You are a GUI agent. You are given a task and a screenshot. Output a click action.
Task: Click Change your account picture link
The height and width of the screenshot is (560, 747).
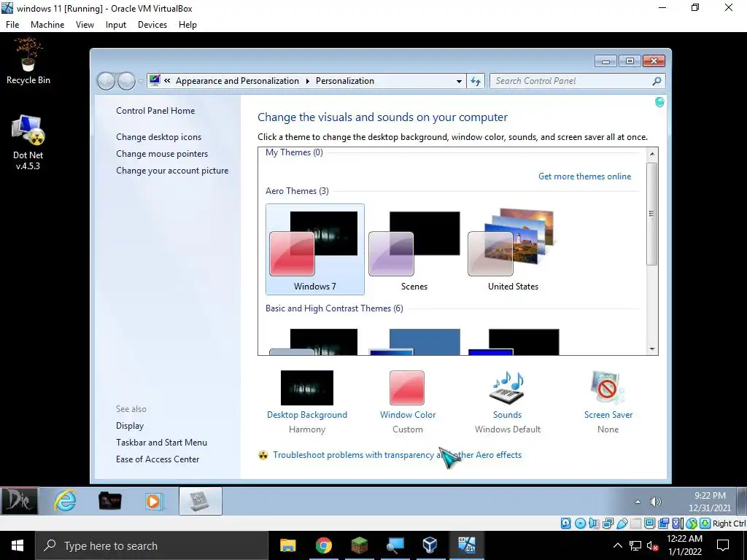point(172,171)
